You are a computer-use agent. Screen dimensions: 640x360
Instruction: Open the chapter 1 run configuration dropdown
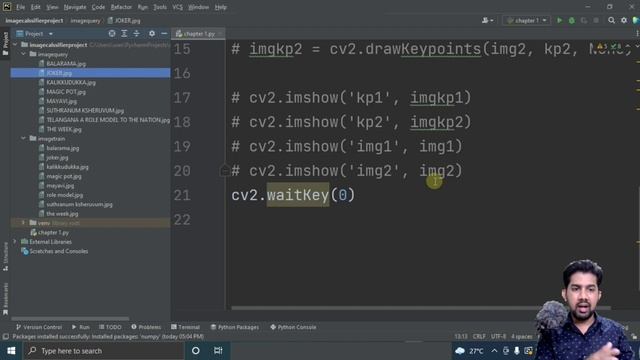pyautogui.click(x=527, y=20)
